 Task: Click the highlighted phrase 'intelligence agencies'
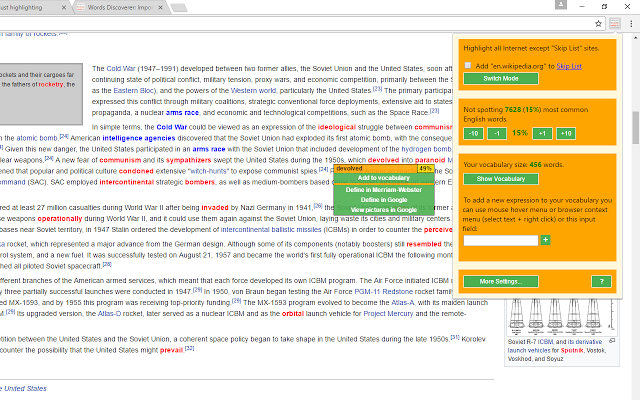[x=139, y=138]
